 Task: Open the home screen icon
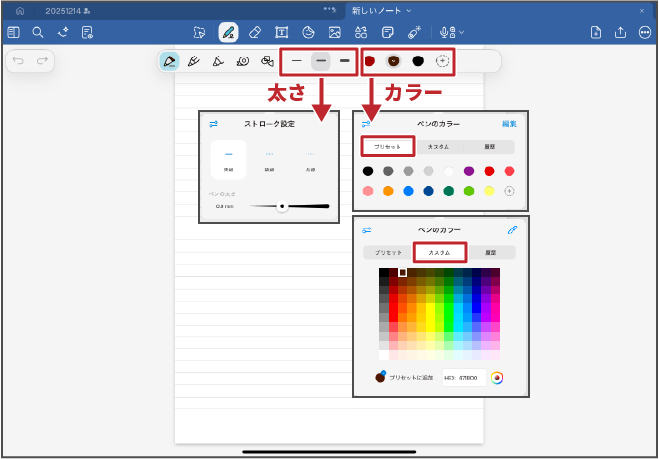[20, 11]
